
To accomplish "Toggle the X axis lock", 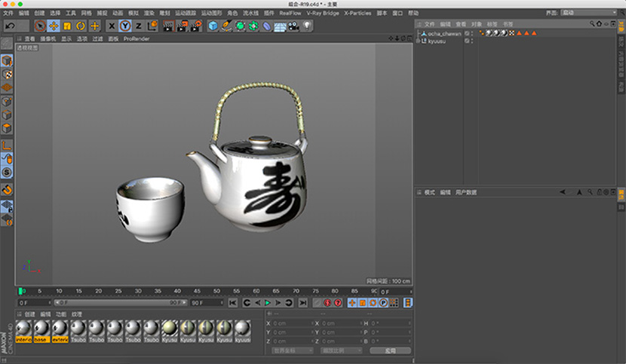I will 112,26.
